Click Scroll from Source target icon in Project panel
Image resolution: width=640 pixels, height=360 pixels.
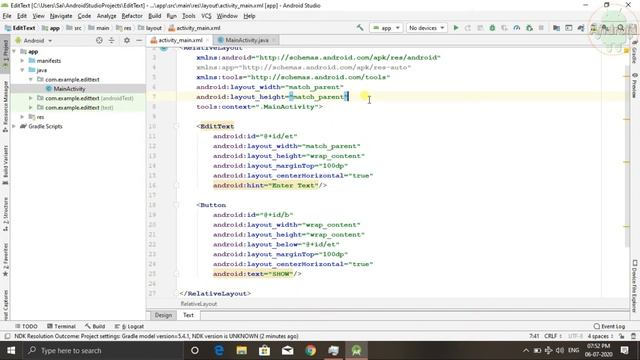(99, 40)
